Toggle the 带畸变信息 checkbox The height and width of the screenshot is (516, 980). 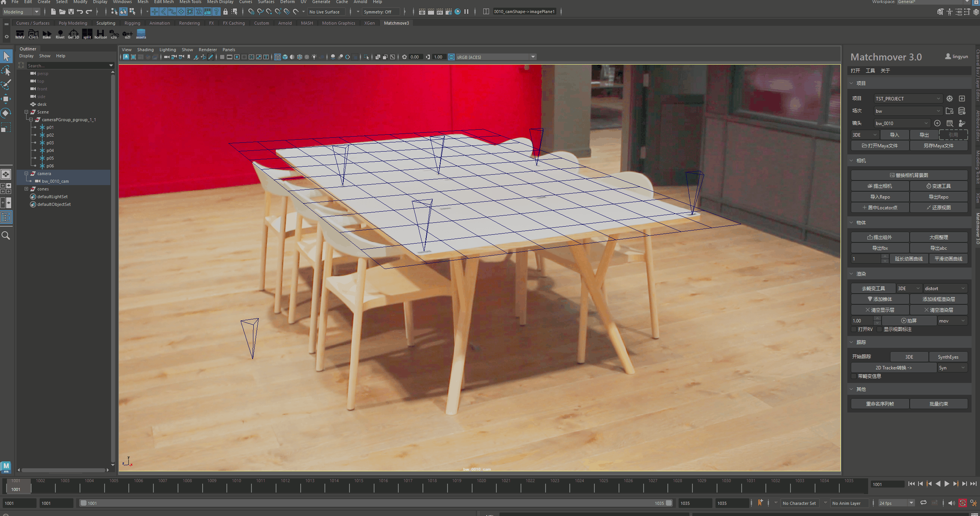coord(854,376)
